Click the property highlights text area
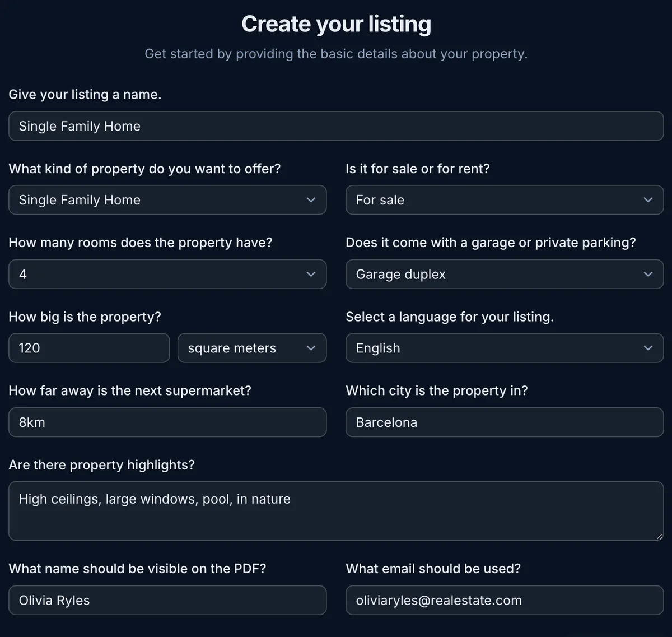 point(336,511)
